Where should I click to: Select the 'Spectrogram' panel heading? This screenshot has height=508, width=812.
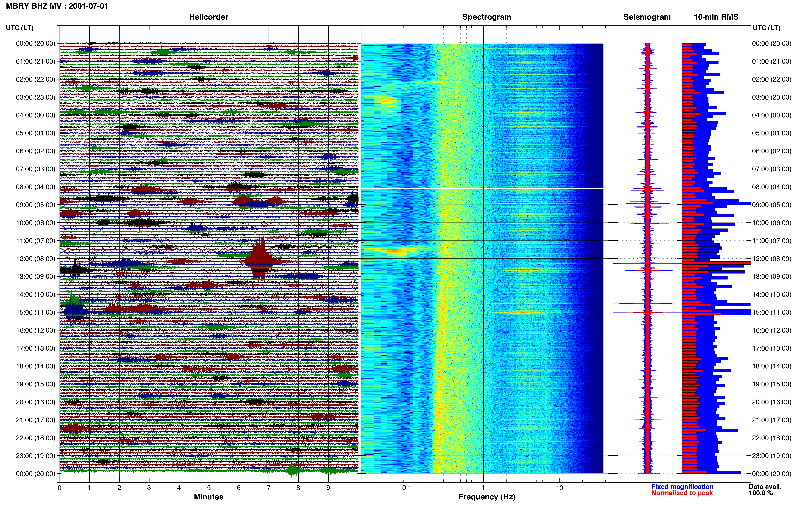pos(487,17)
